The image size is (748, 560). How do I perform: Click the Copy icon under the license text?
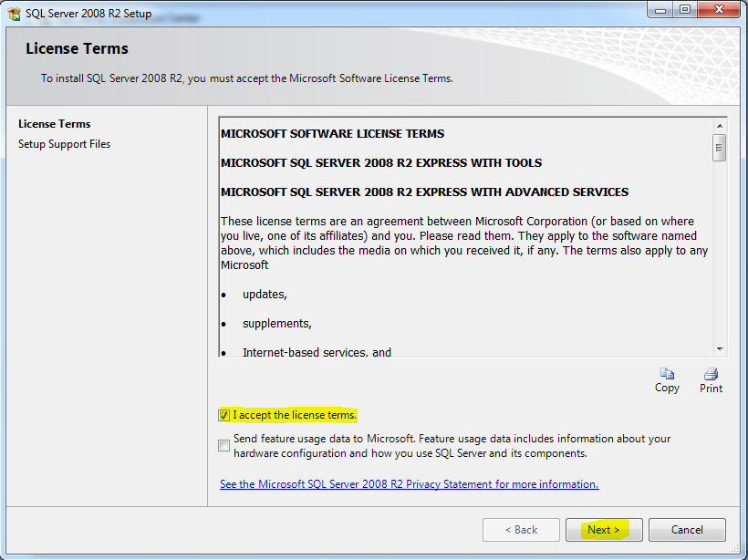pos(667,374)
